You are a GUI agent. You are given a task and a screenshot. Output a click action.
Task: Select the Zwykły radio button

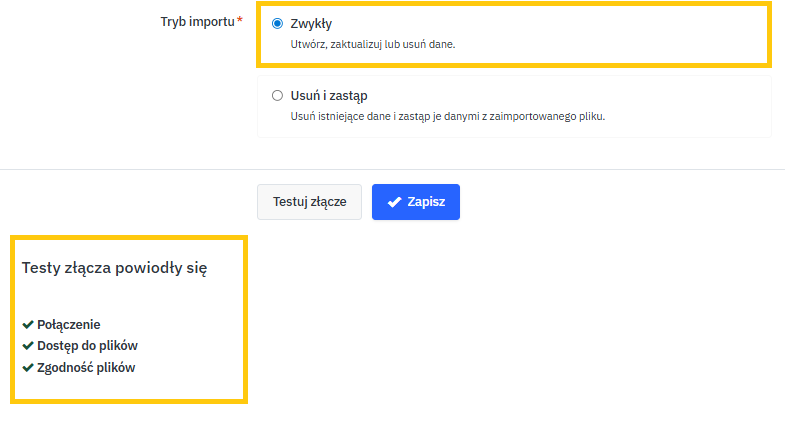(277, 24)
